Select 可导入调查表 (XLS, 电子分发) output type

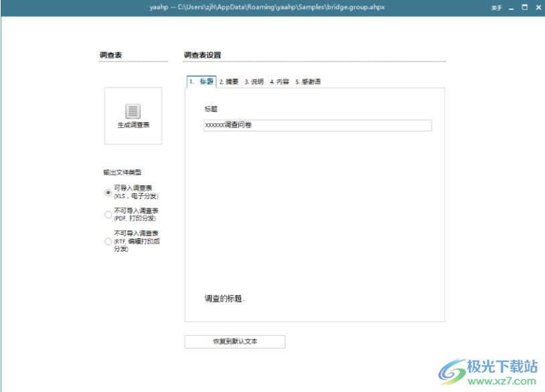tap(108, 192)
